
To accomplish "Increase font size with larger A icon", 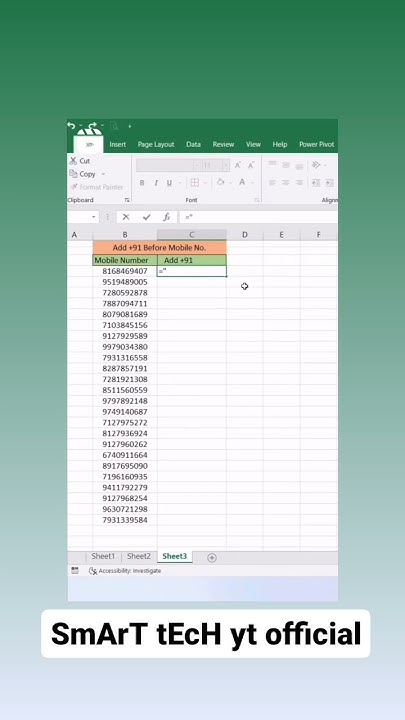I will 237,165.
